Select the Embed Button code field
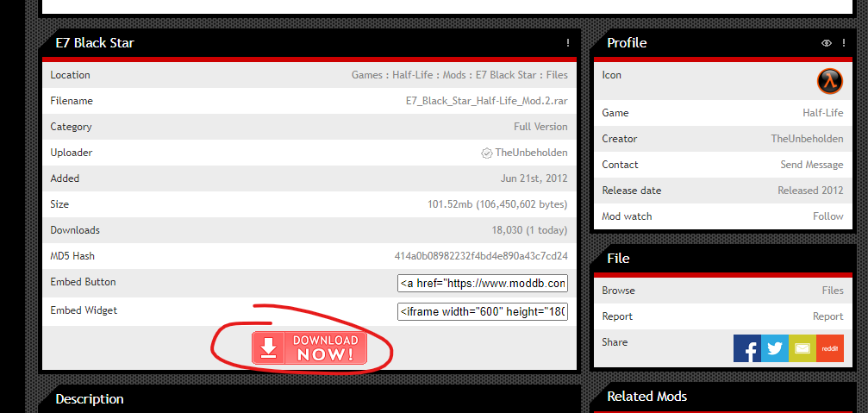The width and height of the screenshot is (868, 413). point(482,284)
